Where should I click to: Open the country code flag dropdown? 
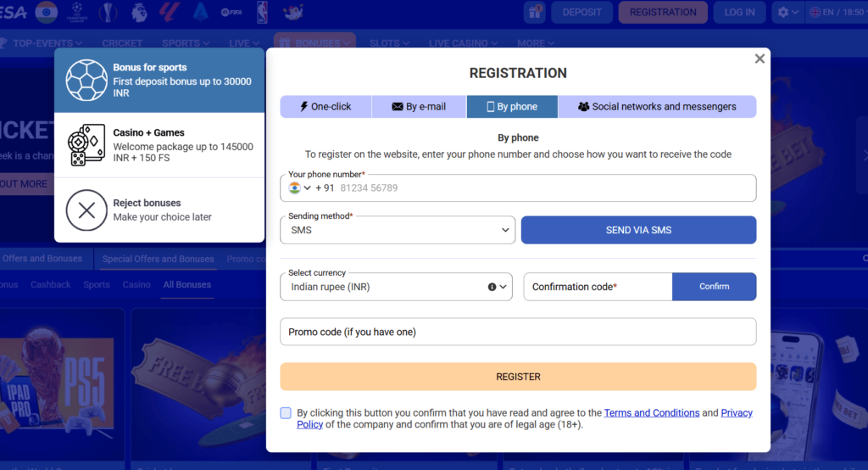(x=299, y=187)
